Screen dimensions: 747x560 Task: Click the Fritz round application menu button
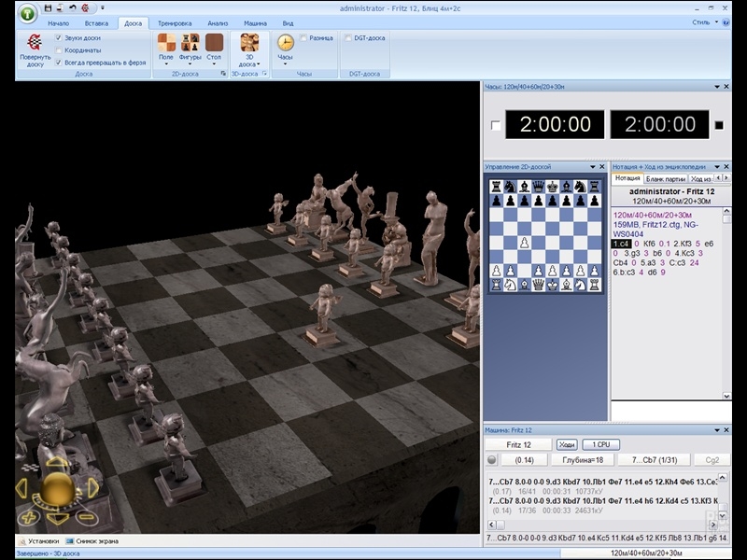pos(28,13)
